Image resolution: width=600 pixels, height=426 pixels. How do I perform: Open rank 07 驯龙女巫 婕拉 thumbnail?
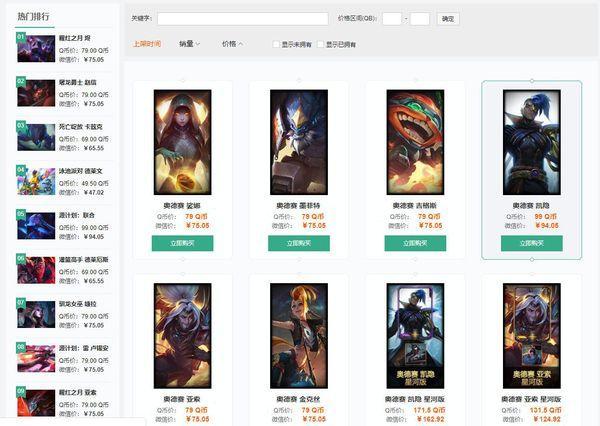[x=36, y=314]
